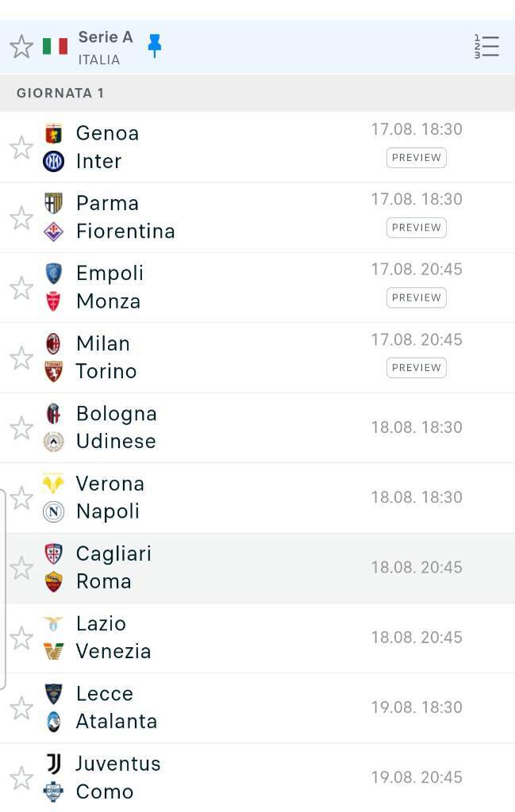Image resolution: width=515 pixels, height=812 pixels.
Task: Open preview for Empoli vs Monza
Action: (416, 298)
